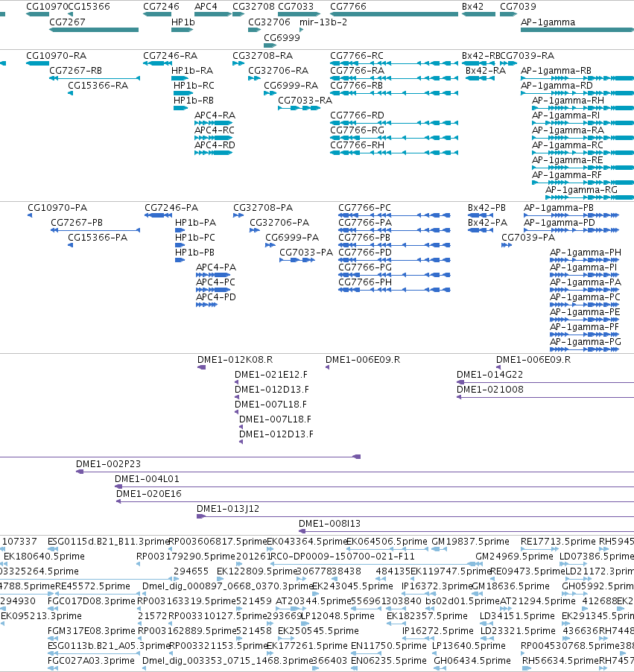634x672 pixels.
Task: Select transcript CG7766-RH
Action: 357,145
